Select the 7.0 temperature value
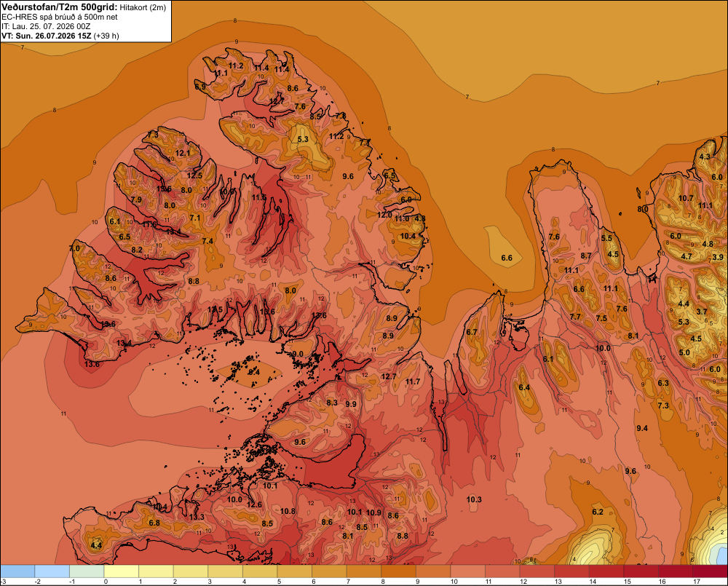This screenshot has height=586, width=728. coord(74,248)
